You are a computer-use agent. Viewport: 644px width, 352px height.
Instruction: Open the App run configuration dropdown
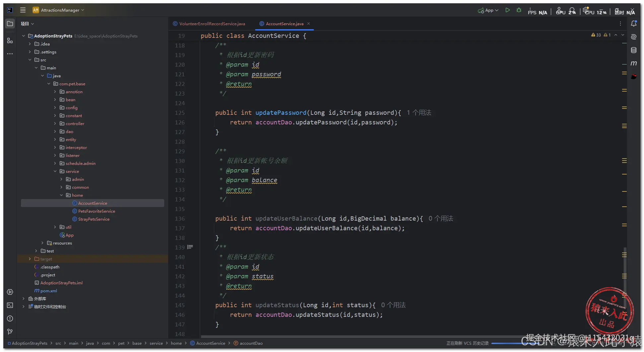[x=489, y=10]
